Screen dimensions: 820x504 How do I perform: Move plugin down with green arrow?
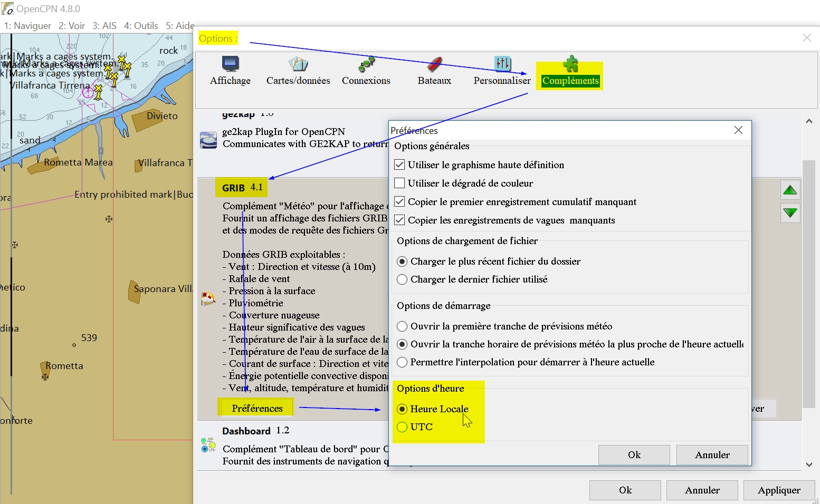pyautogui.click(x=790, y=213)
